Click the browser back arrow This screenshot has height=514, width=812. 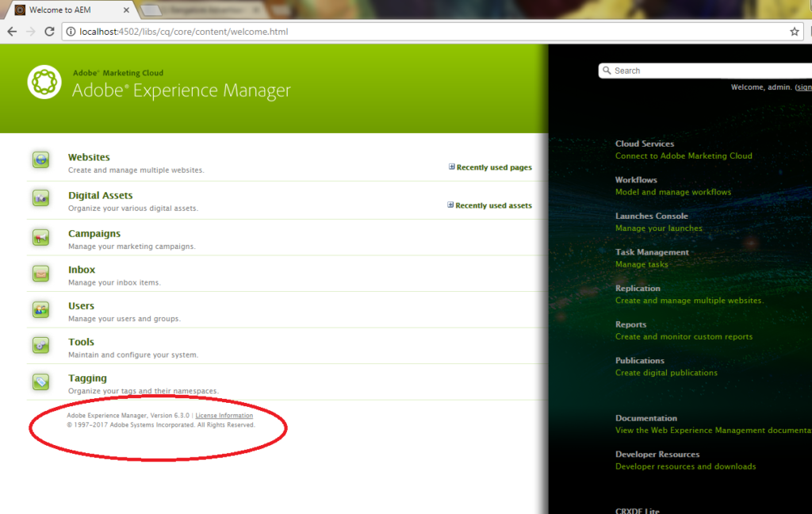pyautogui.click(x=12, y=32)
